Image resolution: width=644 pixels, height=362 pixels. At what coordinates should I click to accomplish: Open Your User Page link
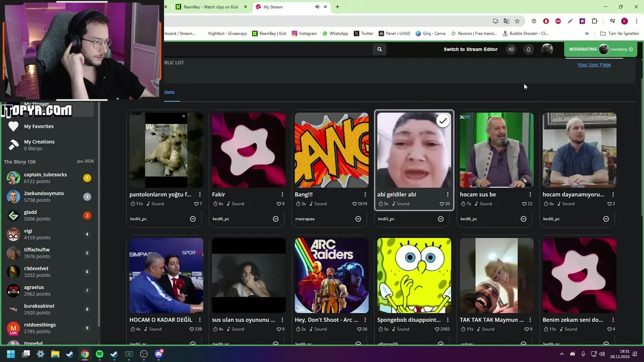(594, 65)
